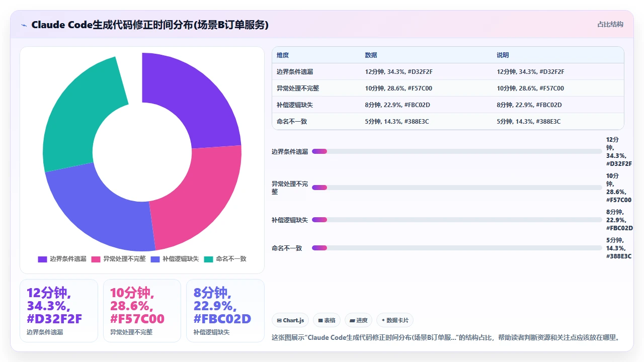Select the 补偿逻辑缺失 cell in the table
Screen dimensions: 644x362
[316, 105]
